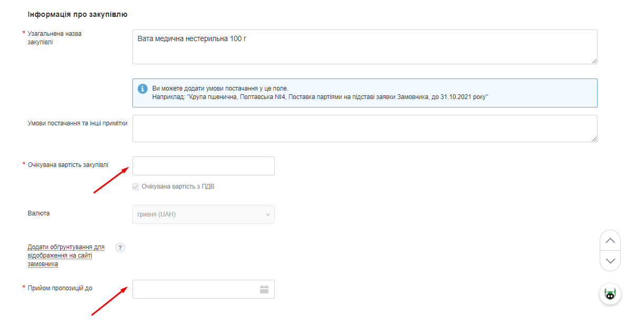The image size is (644, 334).
Task: Open the calendar icon in the date field
Action: (x=264, y=289)
